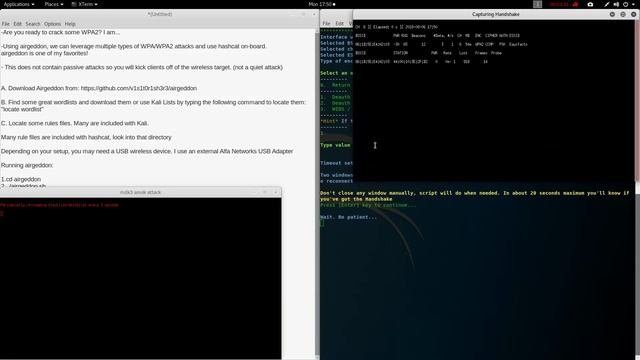640x360 pixels.
Task: Click the line mentioning Alfa Networks USB Adapter
Action: pyautogui.click(x=147, y=151)
